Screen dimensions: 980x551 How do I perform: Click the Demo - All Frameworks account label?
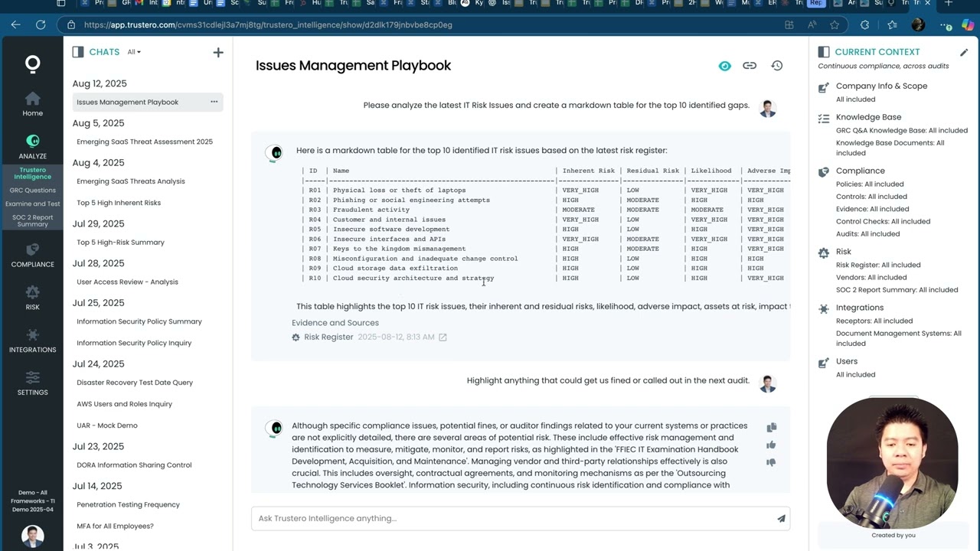(32, 500)
